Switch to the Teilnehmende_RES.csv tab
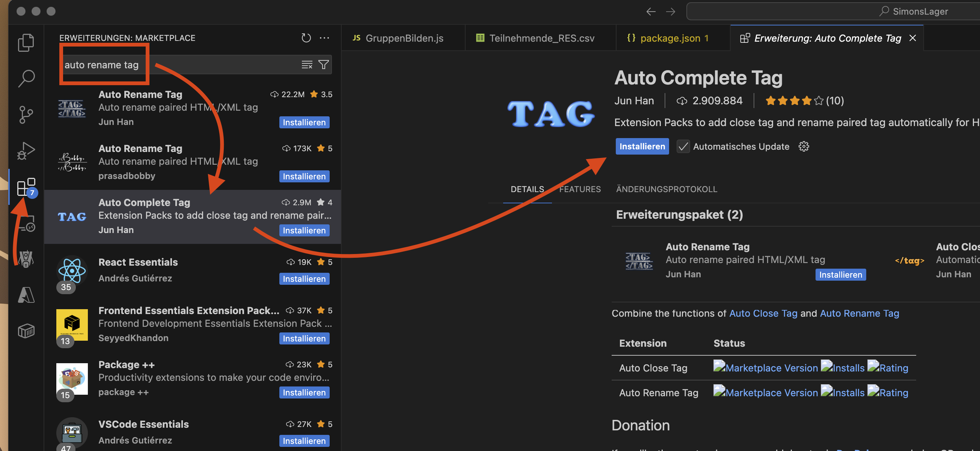980x451 pixels. [537, 38]
